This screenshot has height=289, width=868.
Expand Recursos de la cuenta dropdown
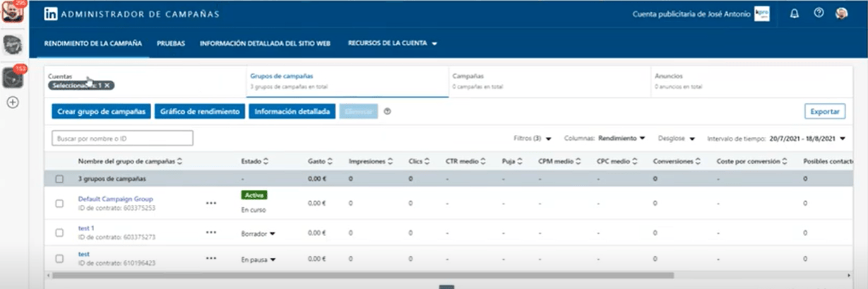click(x=392, y=43)
